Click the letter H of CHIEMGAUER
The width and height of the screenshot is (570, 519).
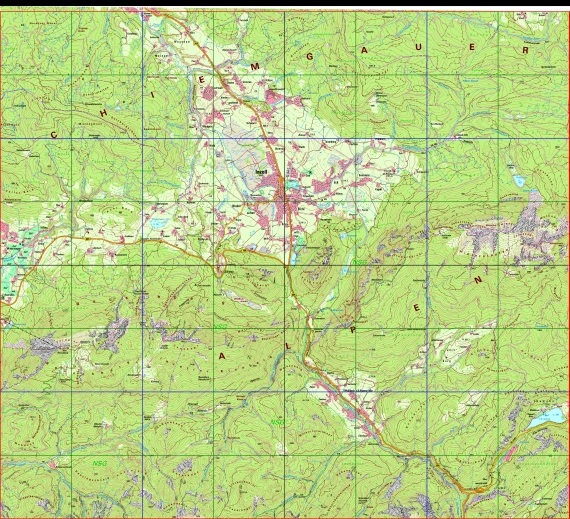[x=104, y=113]
